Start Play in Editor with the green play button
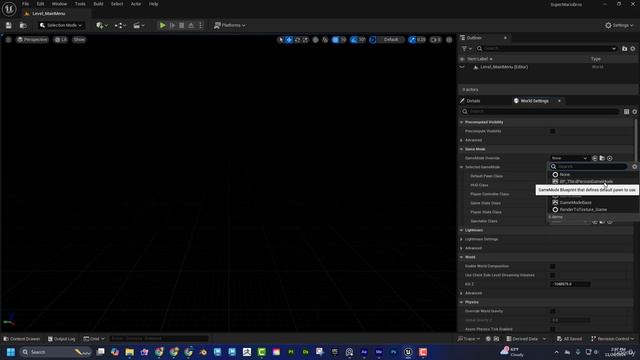The image size is (640, 360). (x=162, y=25)
